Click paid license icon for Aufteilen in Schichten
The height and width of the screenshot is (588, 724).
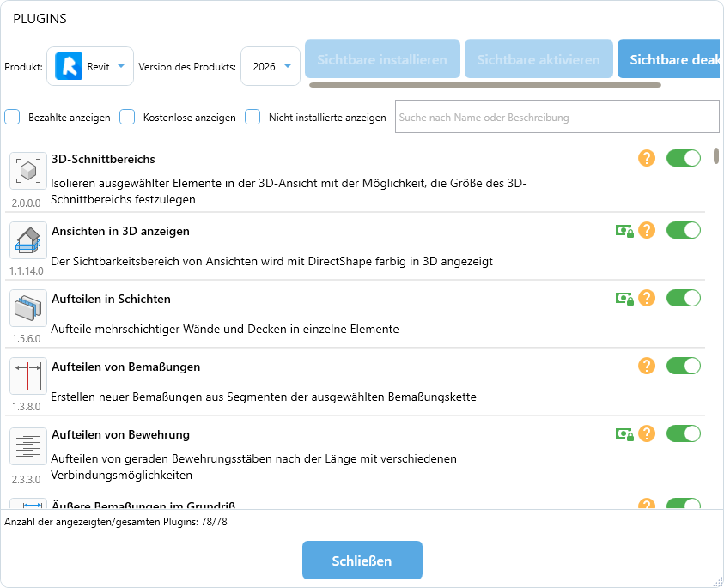[x=624, y=299]
